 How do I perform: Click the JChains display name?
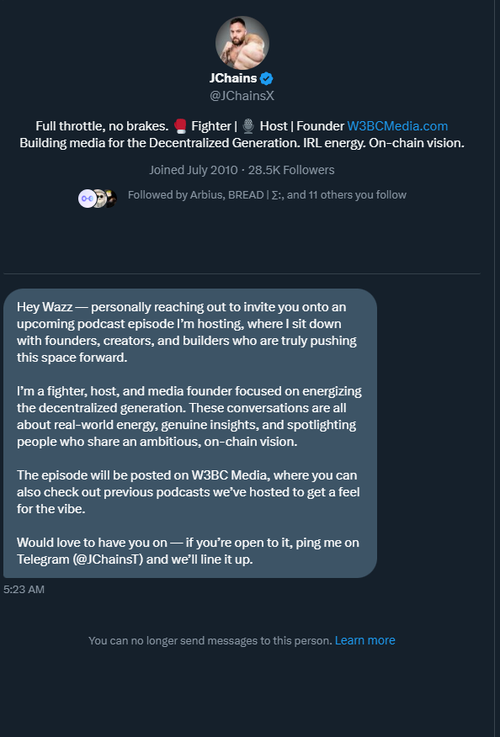(x=233, y=78)
